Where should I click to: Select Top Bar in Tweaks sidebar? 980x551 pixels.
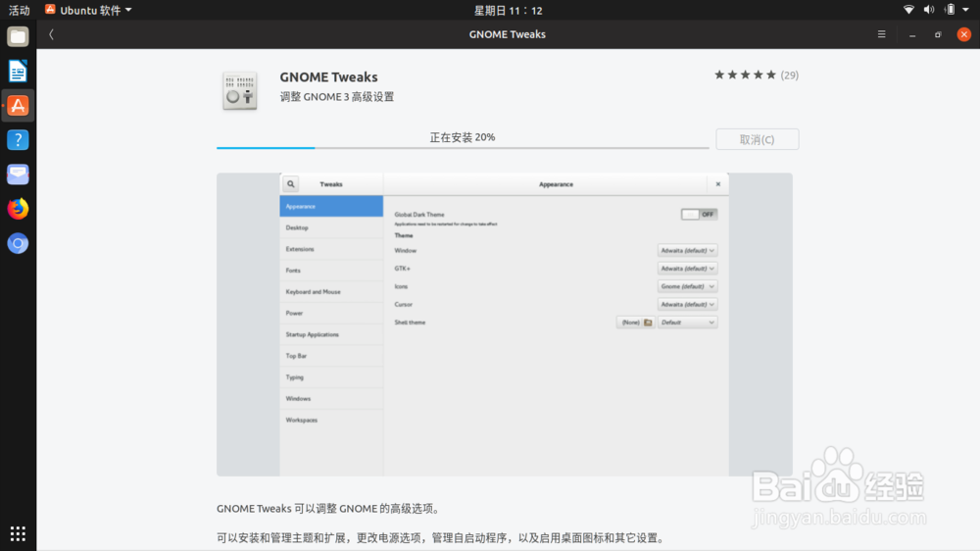[331, 356]
